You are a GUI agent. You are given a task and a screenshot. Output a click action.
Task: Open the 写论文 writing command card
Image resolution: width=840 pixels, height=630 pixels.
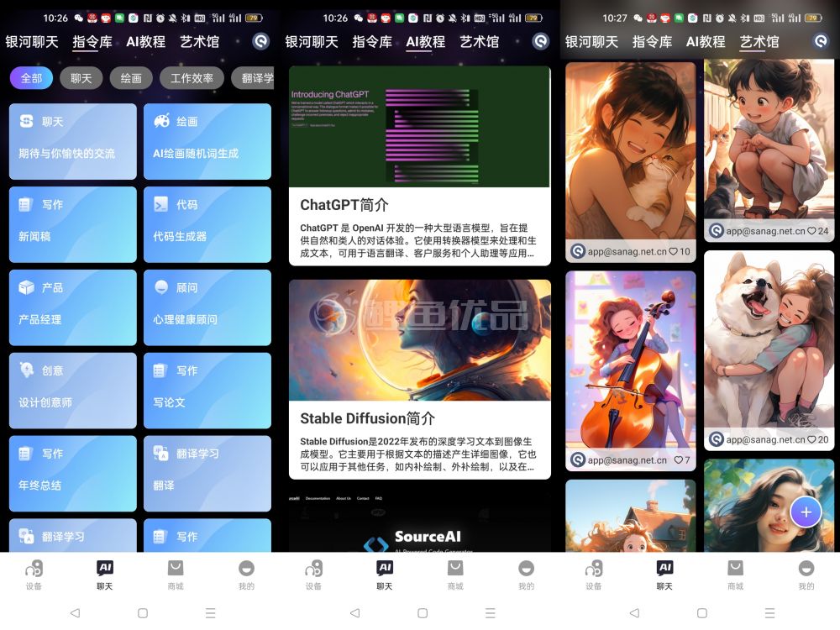pyautogui.click(x=207, y=391)
